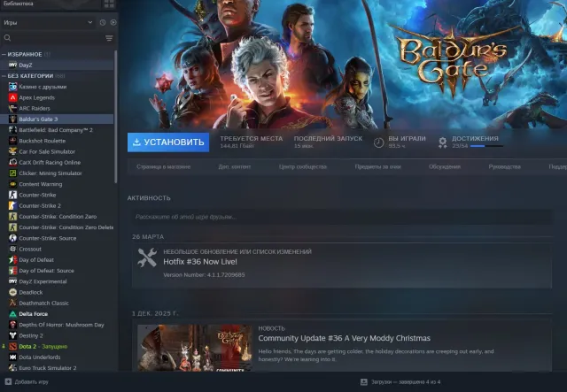
Task: Select Counter-Strike: Condition Zero Deleted Scenes entry
Action: click(x=57, y=227)
